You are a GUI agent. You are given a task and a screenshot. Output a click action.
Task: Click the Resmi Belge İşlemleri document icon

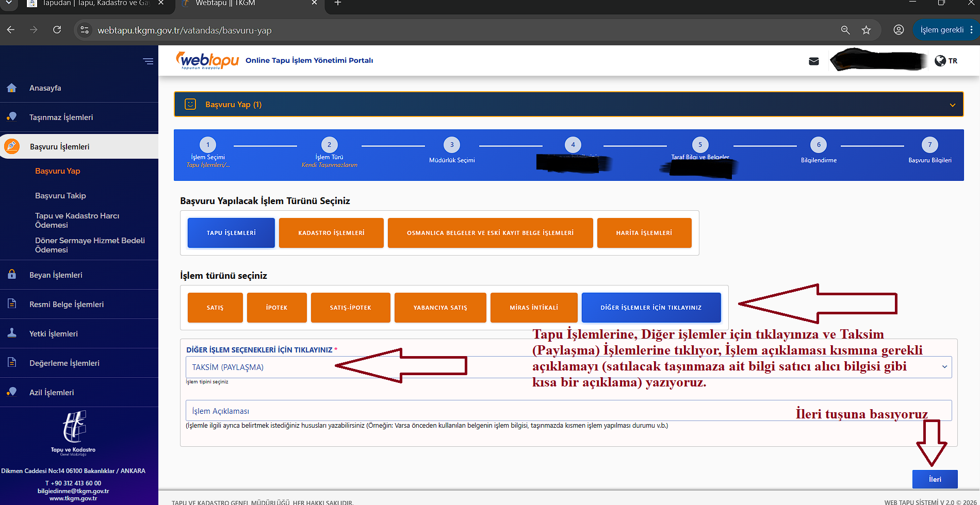click(x=12, y=304)
